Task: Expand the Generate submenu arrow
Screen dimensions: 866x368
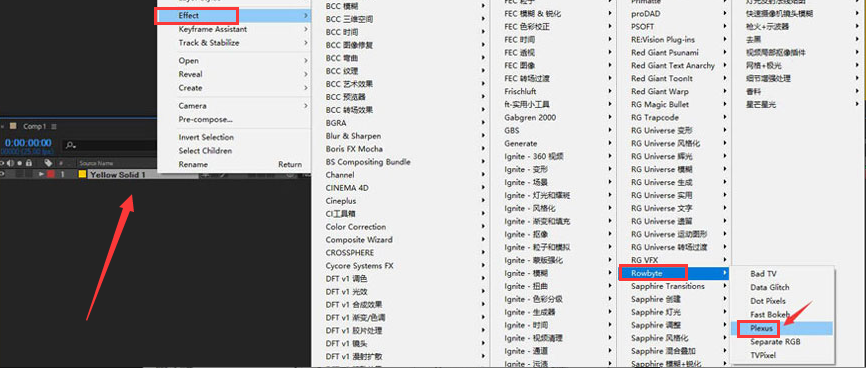Action: pyautogui.click(x=610, y=143)
